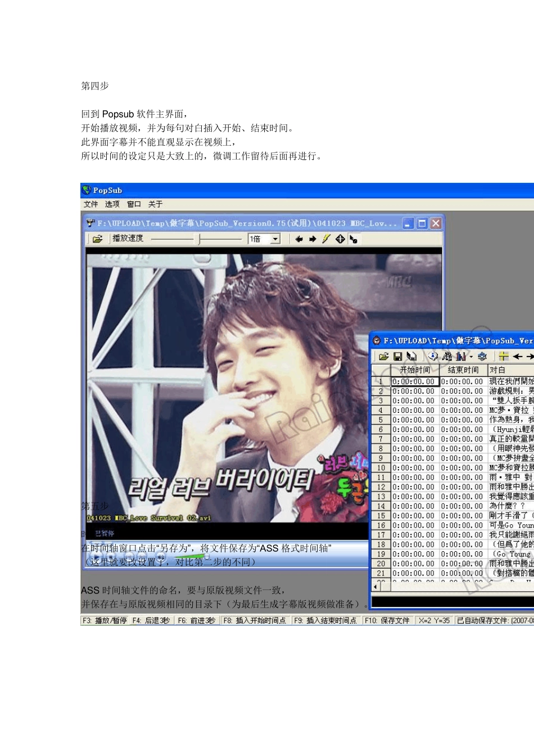
Task: Minimize the video player child window
Action: click(408, 223)
